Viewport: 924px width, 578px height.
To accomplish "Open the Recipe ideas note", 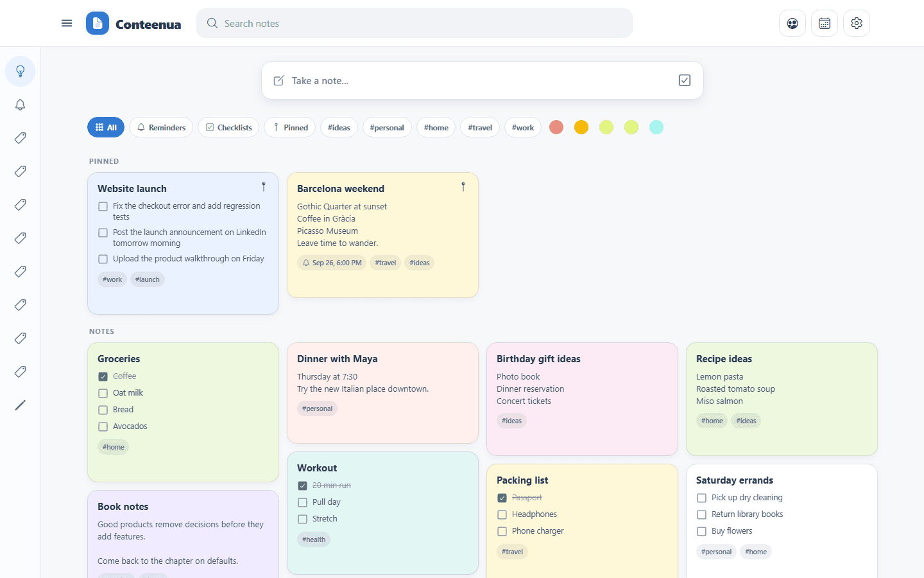I will point(782,399).
